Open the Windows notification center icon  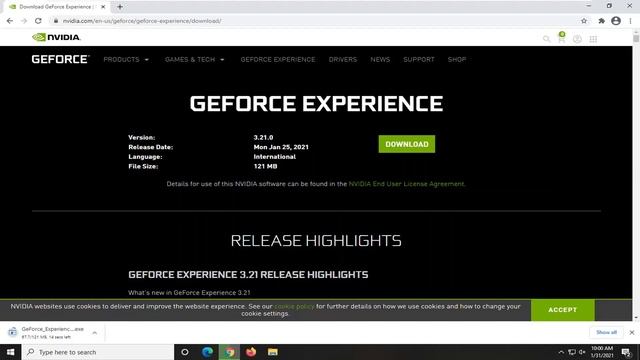pyautogui.click(x=626, y=352)
